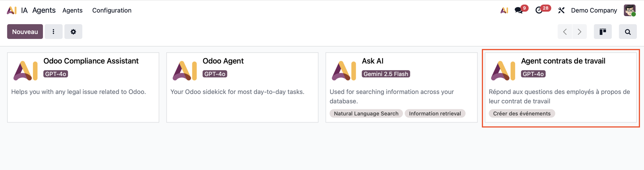Screen dimensions: 644x170
Task: Click the gear settings icon
Action: tap(73, 32)
